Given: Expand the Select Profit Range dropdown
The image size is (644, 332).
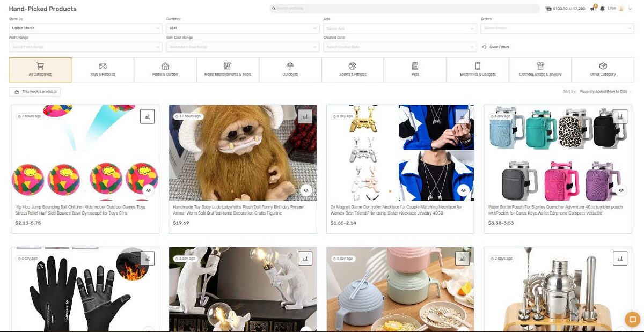Looking at the screenshot, I should [85, 47].
